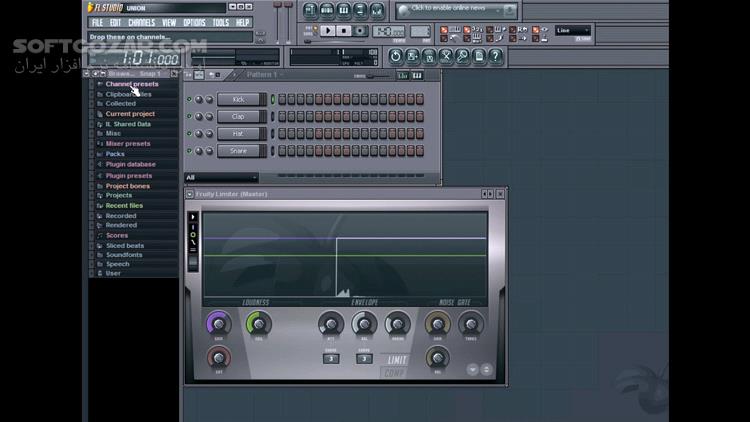Image resolution: width=750 pixels, height=422 pixels.
Task: Open the TOOLS menu
Action: (x=221, y=22)
